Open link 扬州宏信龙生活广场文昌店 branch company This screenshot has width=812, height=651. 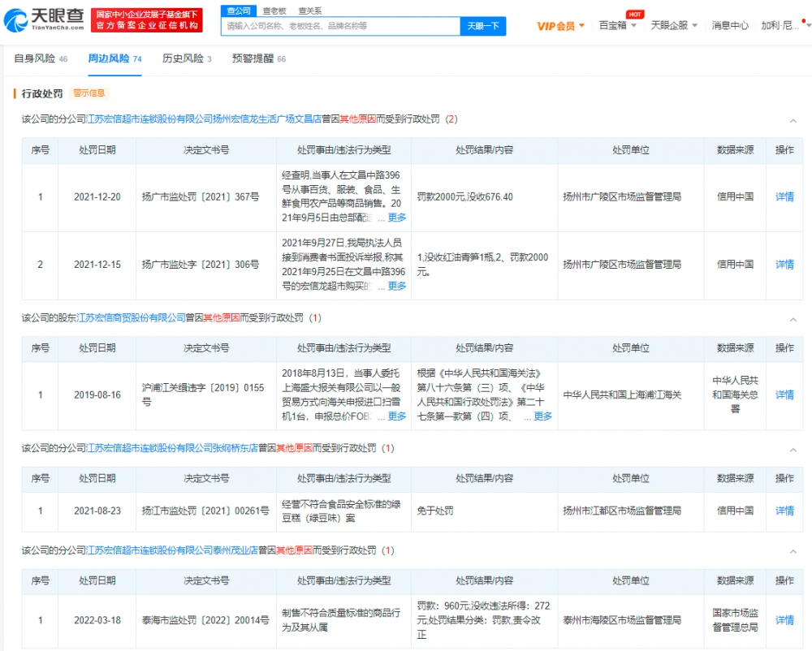tap(204, 119)
